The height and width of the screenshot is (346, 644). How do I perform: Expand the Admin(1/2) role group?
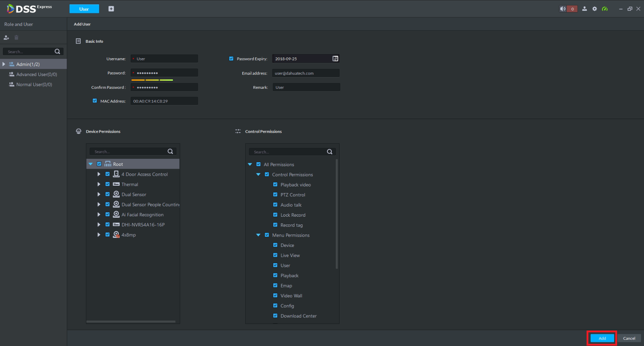[4, 64]
